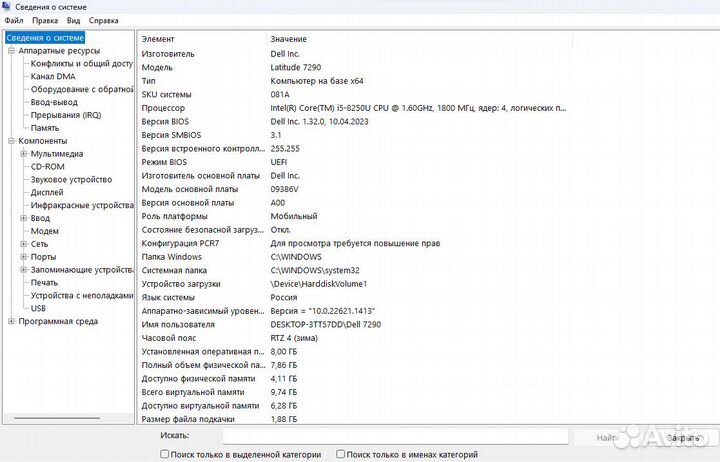Select Конфликты и общий доступ item
720x462 pixels.
[82, 63]
